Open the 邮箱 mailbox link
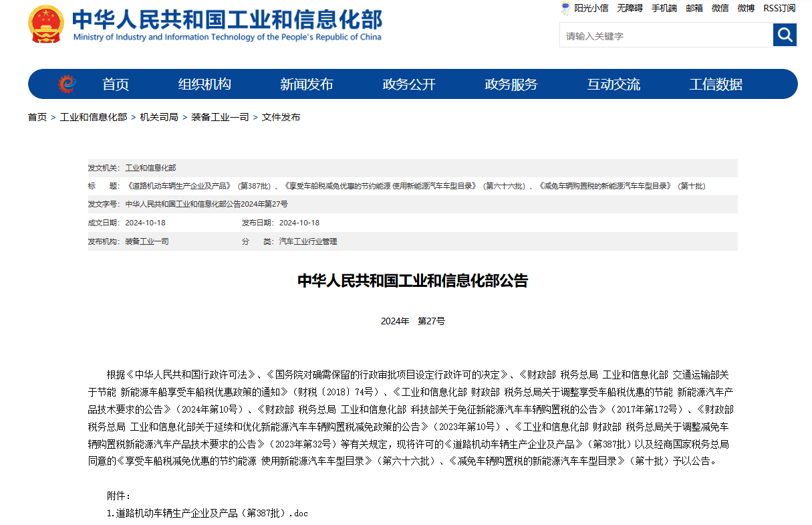 click(x=694, y=8)
